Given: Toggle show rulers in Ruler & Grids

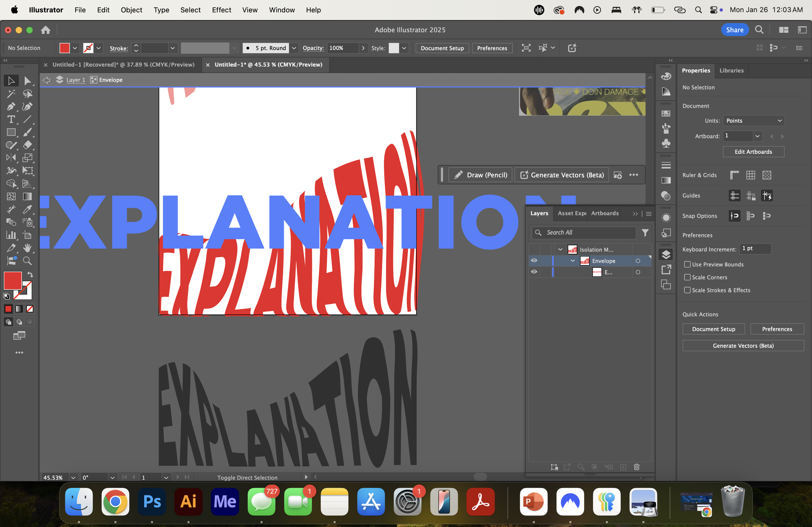Looking at the screenshot, I should click(x=734, y=175).
